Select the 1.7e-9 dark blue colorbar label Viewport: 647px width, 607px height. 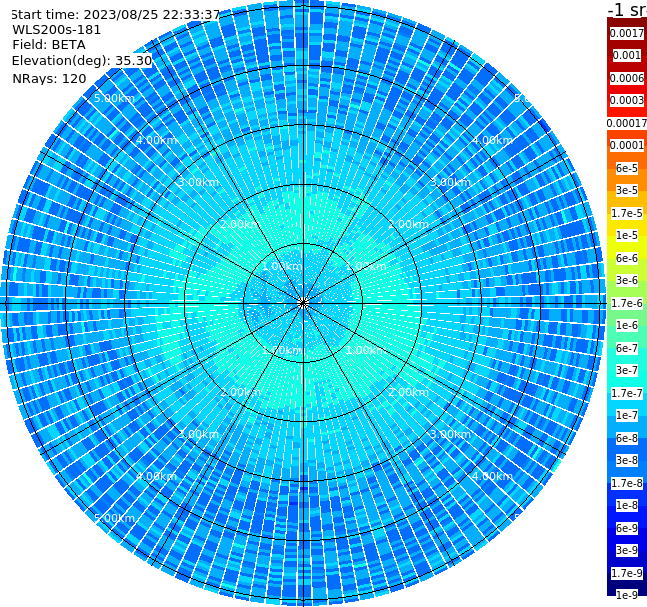pos(627,573)
